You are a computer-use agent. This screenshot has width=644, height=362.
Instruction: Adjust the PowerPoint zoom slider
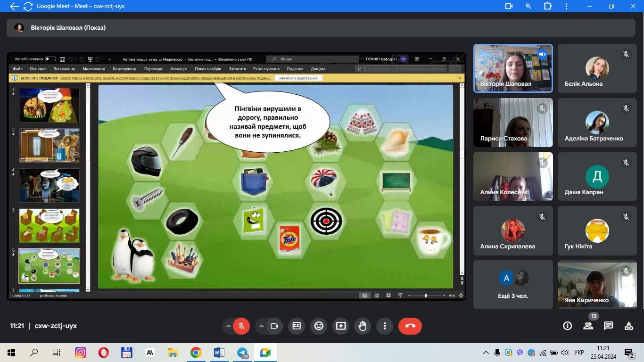click(426, 296)
